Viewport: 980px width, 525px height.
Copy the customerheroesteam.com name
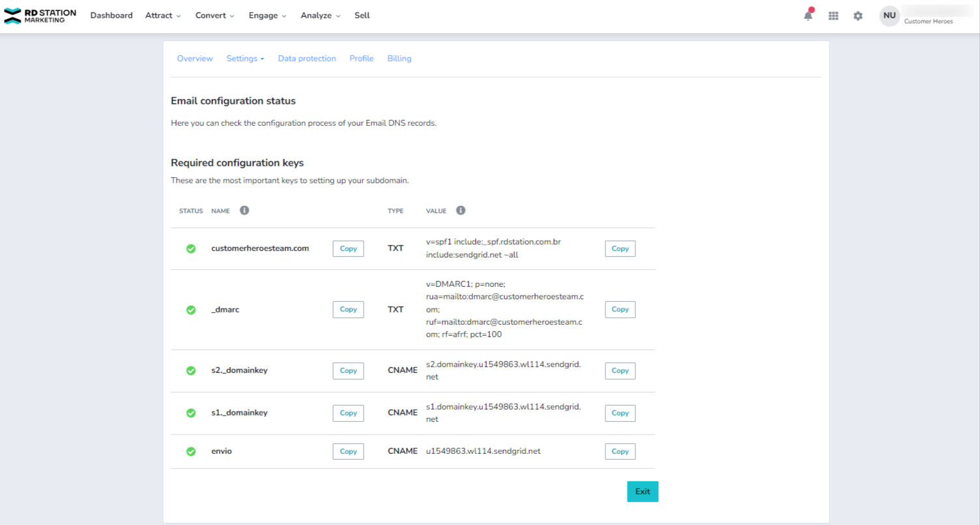pyautogui.click(x=349, y=248)
